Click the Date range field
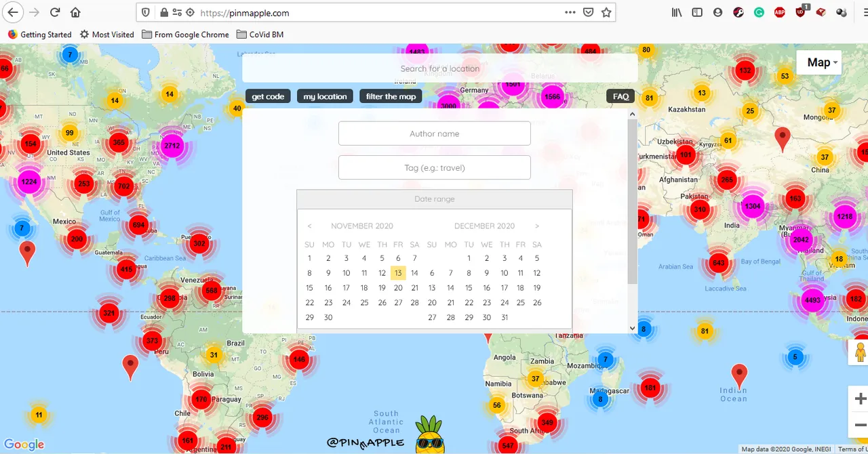Screen dimensions: 868x454 pyautogui.click(x=435, y=199)
